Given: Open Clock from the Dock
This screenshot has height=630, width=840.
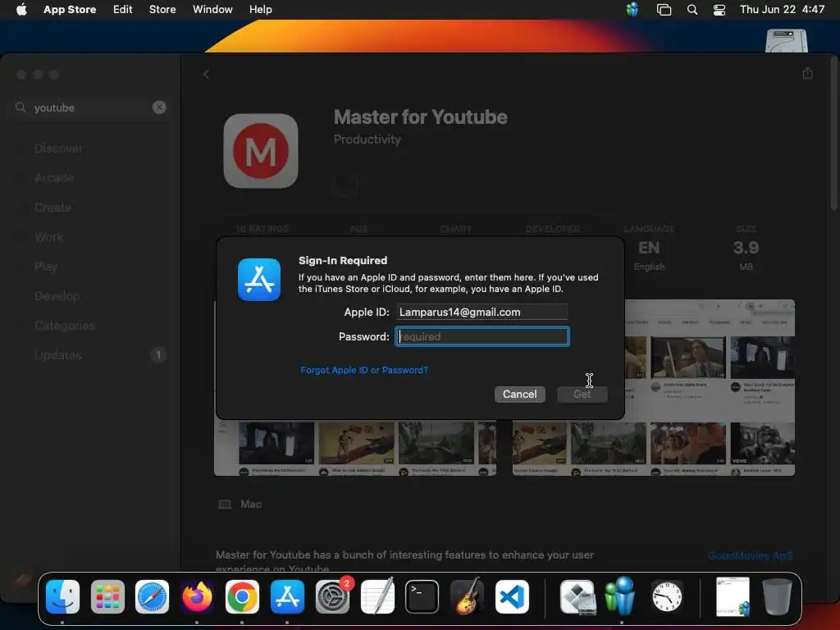Looking at the screenshot, I should tap(667, 596).
